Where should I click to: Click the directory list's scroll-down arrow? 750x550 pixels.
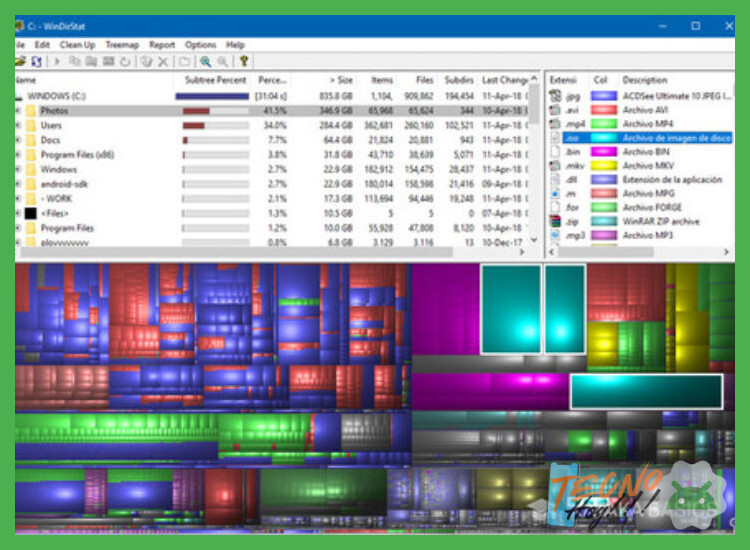tap(534, 240)
